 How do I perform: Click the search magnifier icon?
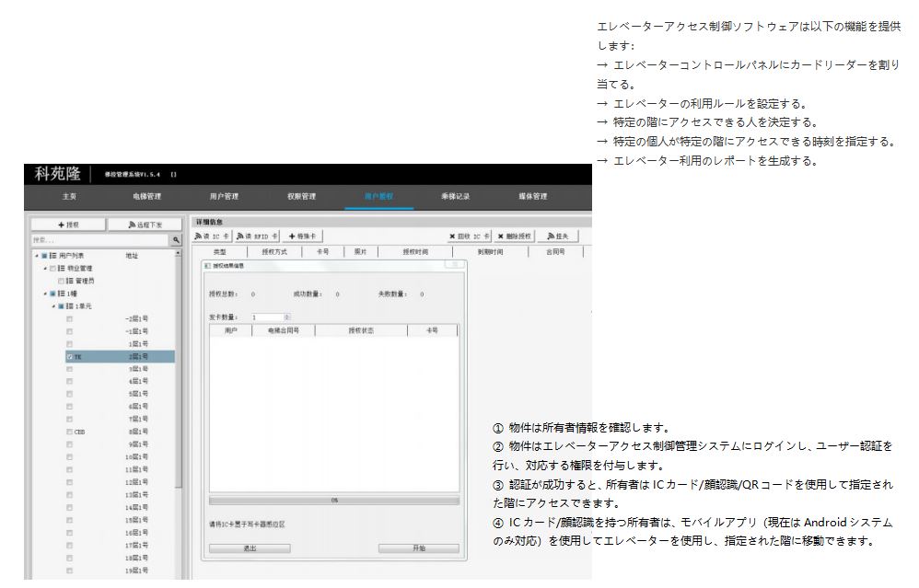(176, 238)
